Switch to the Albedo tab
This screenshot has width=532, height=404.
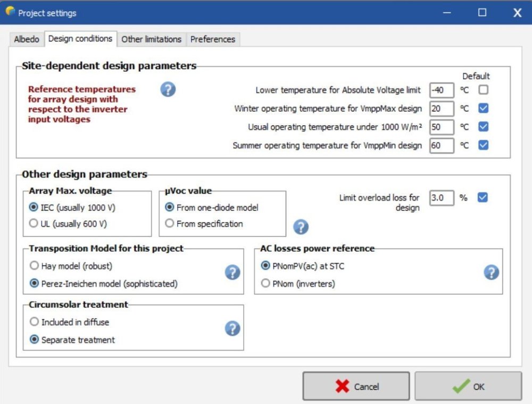pyautogui.click(x=27, y=39)
